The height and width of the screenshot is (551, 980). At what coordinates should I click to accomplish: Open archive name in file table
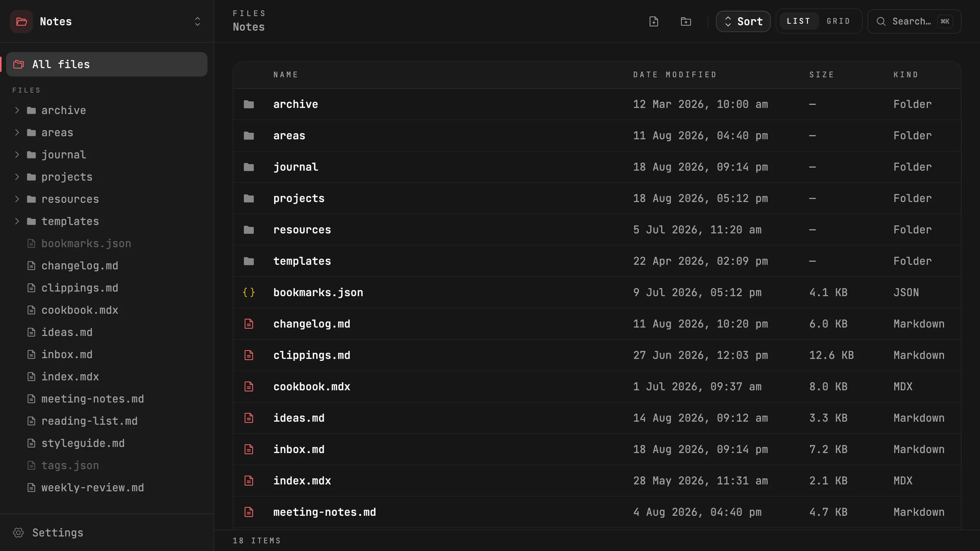click(296, 104)
